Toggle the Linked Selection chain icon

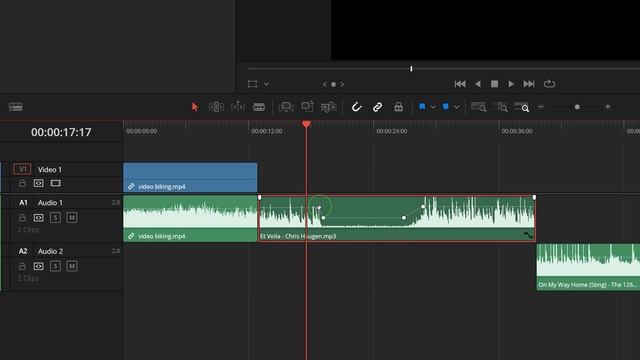coord(377,107)
